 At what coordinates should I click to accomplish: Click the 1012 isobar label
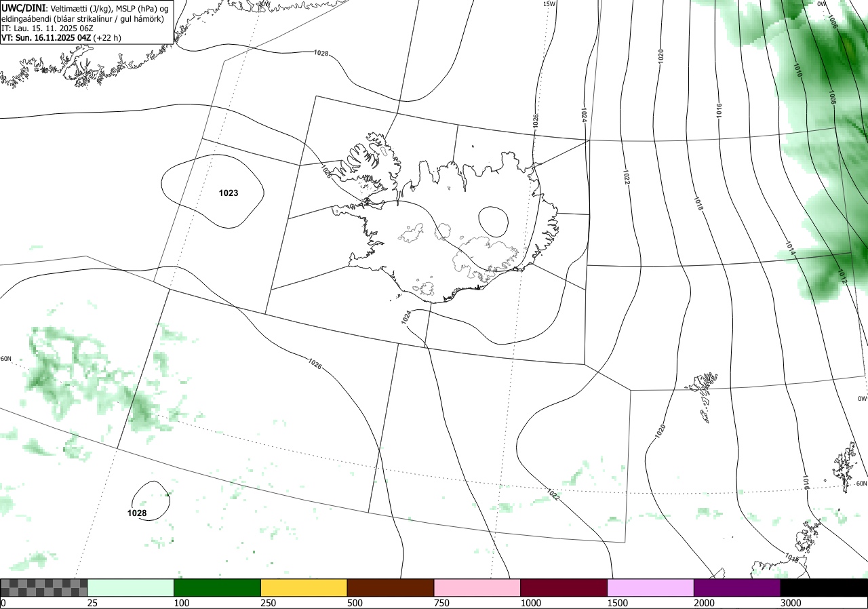(x=842, y=277)
